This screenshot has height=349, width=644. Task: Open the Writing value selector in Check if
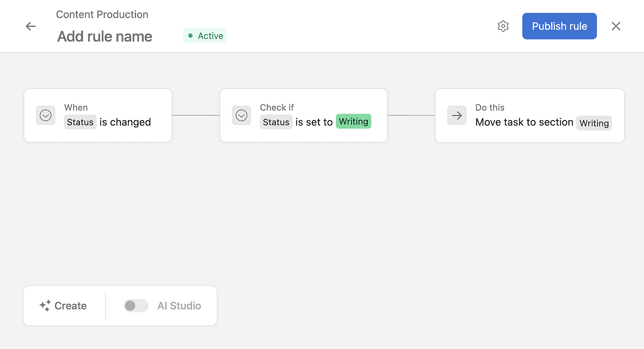pos(353,121)
